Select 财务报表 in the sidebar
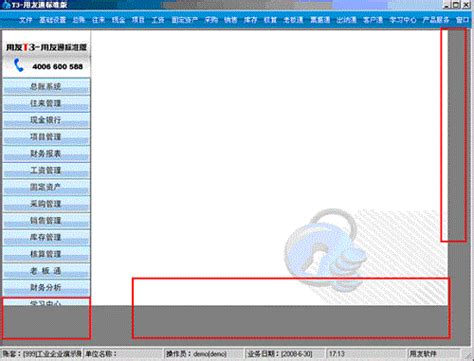Image resolution: width=474 pixels, height=361 pixels. 46,154
